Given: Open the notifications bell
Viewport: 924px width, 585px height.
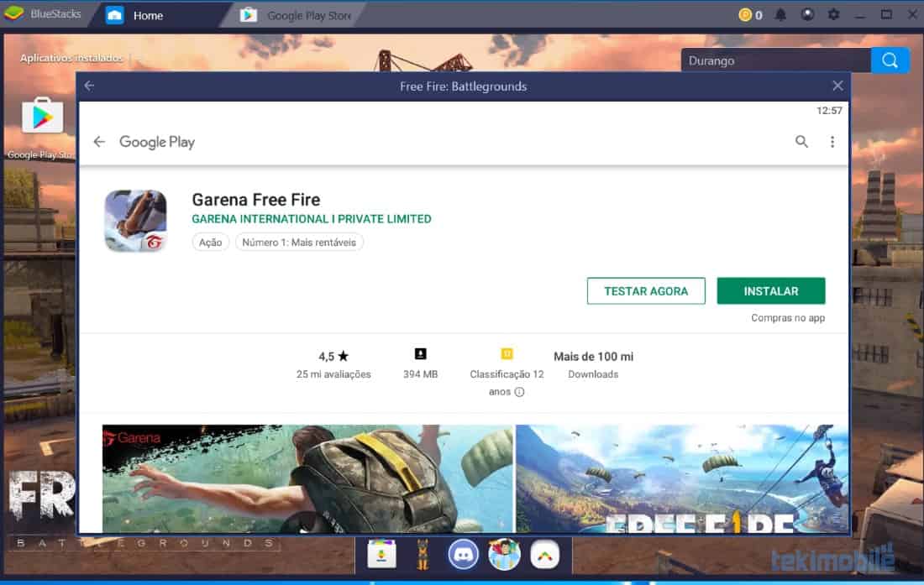Looking at the screenshot, I should (780, 15).
